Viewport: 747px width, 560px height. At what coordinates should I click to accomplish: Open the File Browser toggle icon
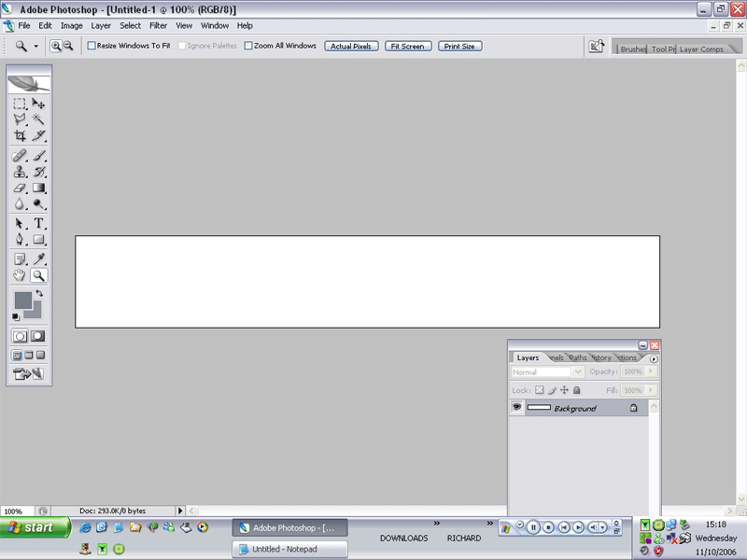(x=596, y=46)
